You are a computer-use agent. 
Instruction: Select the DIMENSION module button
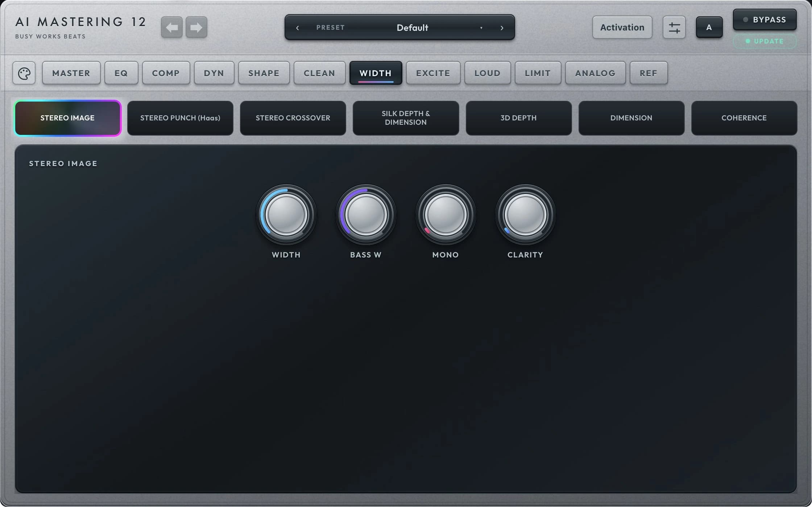631,118
